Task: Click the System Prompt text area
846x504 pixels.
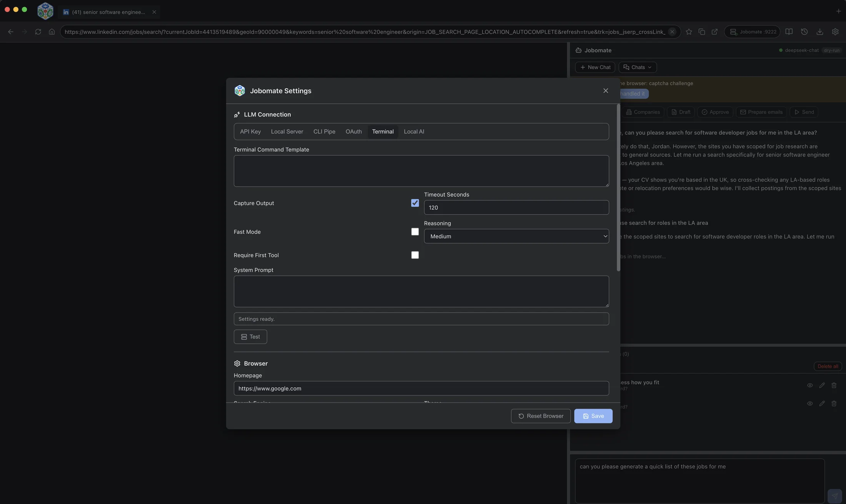Action: [x=421, y=291]
